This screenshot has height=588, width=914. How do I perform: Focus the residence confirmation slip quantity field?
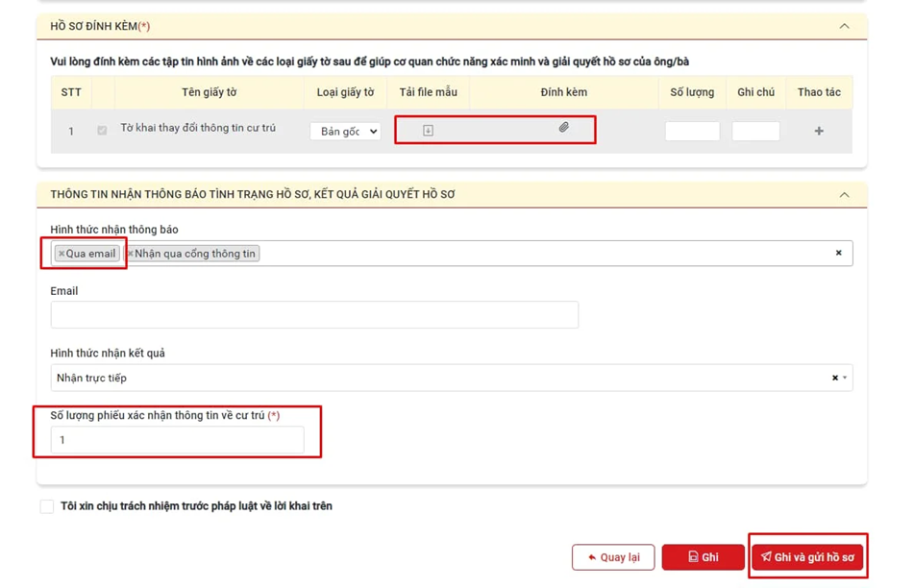tap(177, 440)
